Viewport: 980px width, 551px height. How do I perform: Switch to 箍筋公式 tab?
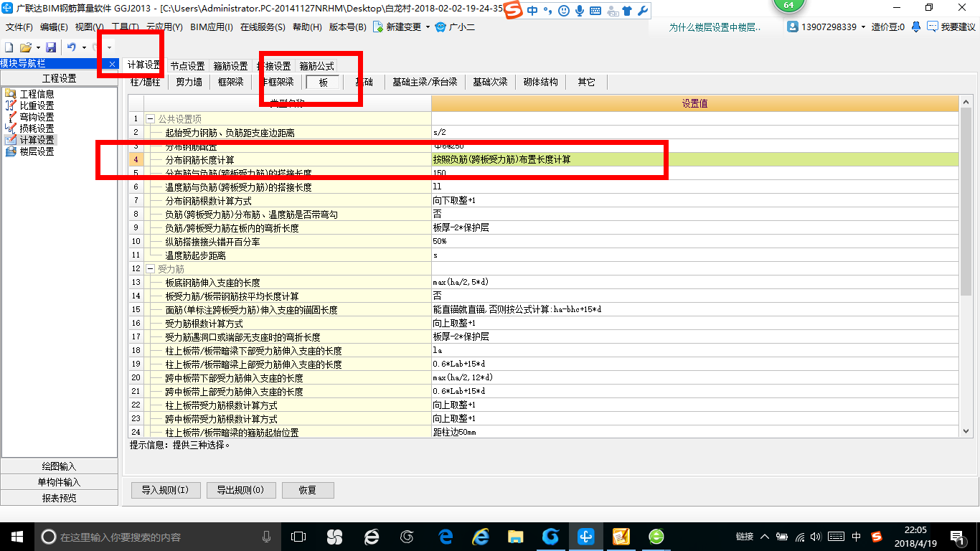coord(316,66)
